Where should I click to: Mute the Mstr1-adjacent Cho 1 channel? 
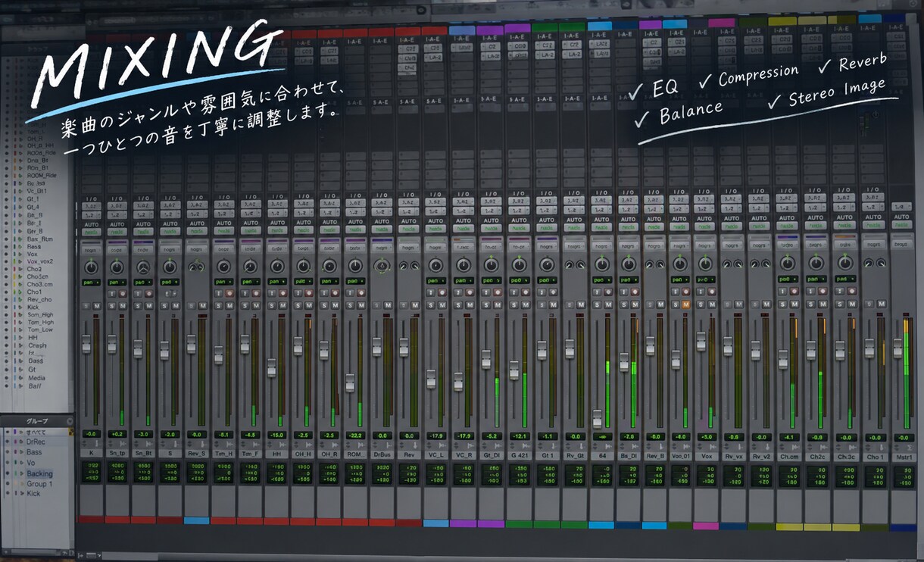[x=881, y=302]
